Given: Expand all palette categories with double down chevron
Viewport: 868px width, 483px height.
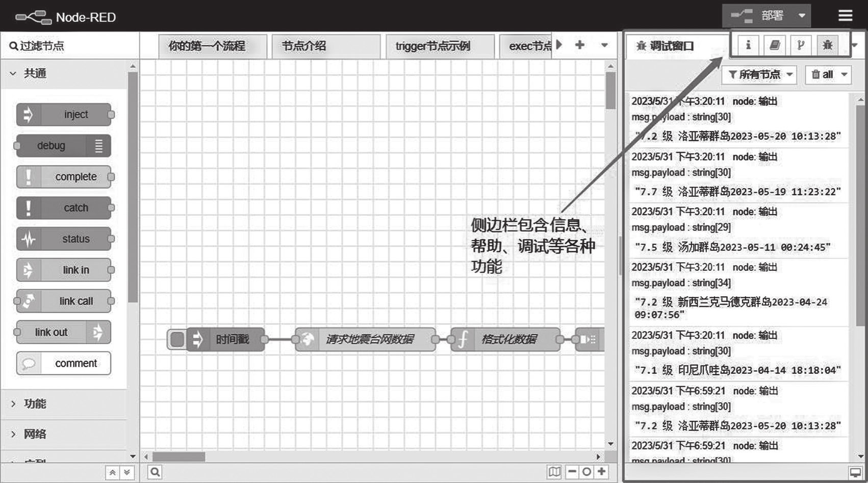Looking at the screenshot, I should click(x=127, y=473).
